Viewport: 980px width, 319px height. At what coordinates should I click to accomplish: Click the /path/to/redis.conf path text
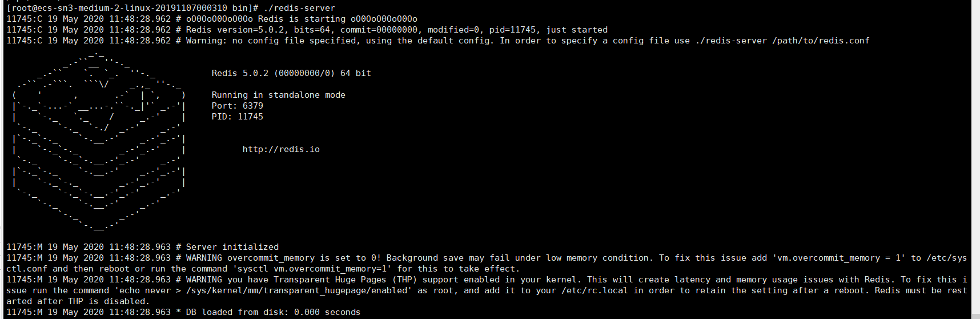821,41
